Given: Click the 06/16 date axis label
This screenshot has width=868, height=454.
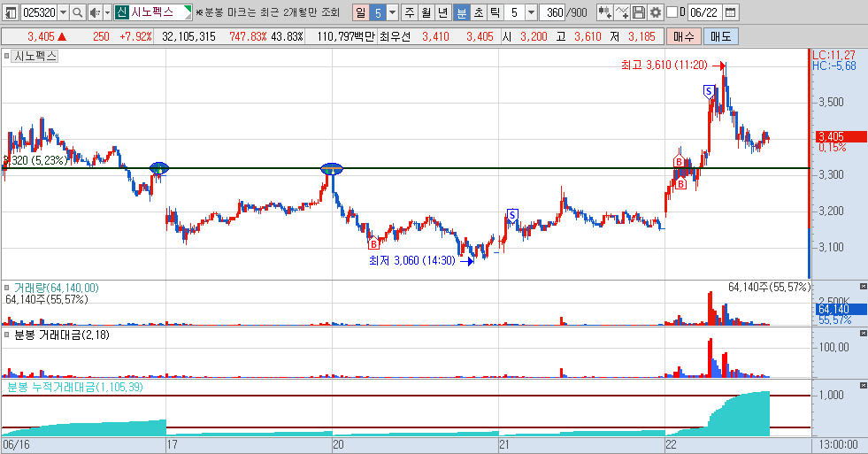Looking at the screenshot, I should click(16, 444).
